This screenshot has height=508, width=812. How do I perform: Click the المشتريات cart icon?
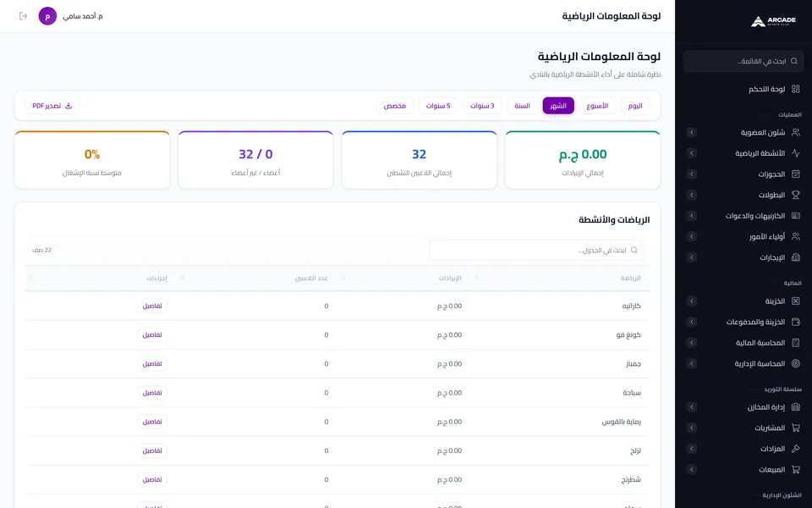point(796,428)
